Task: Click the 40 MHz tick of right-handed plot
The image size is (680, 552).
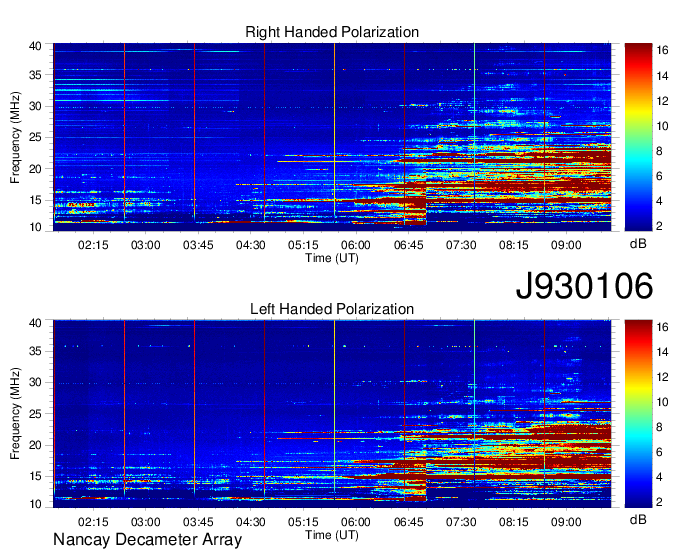Action: click(x=35, y=46)
